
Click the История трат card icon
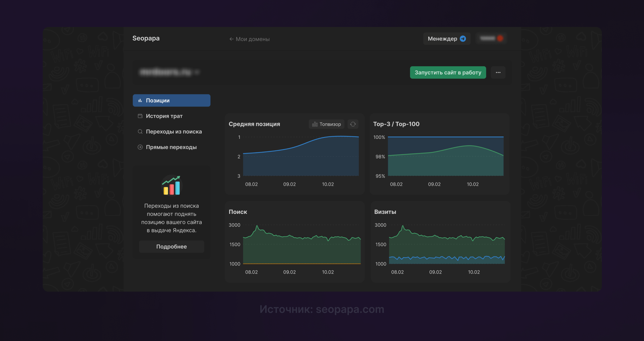(x=140, y=116)
